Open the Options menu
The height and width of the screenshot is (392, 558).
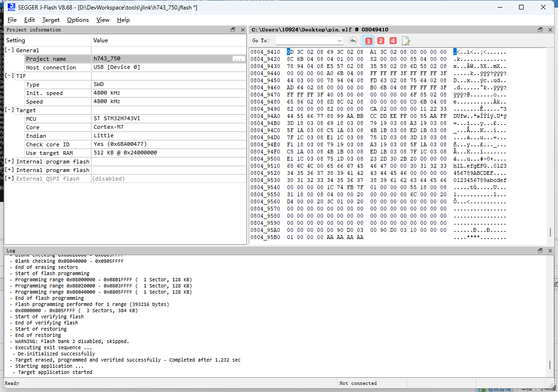tap(77, 20)
